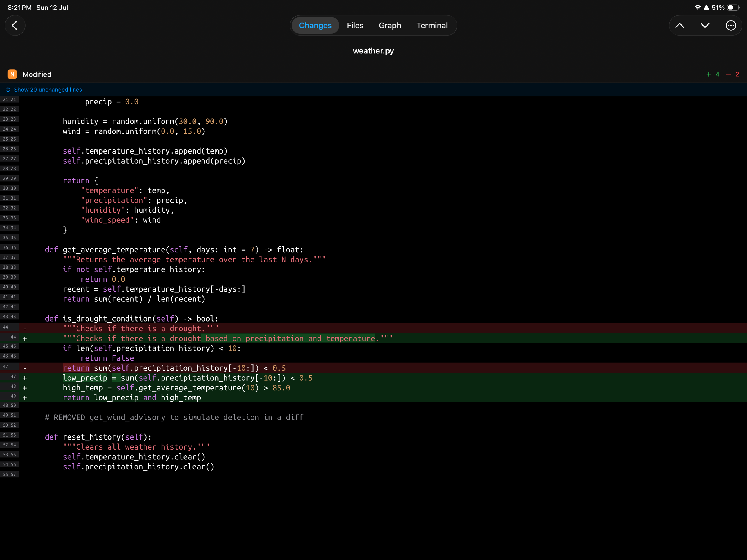Click the 'def is_drought_condition' line
747x560 pixels.
131,319
